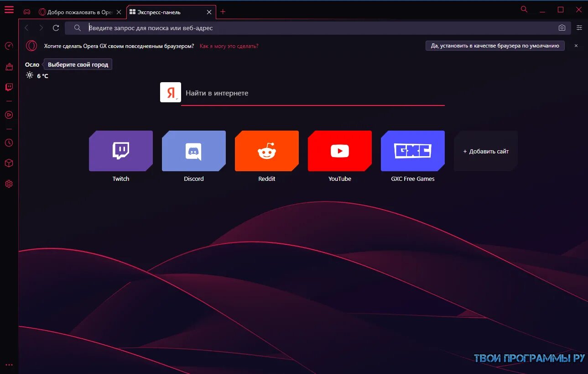Click the snapshot camera icon in address bar

(x=562, y=28)
